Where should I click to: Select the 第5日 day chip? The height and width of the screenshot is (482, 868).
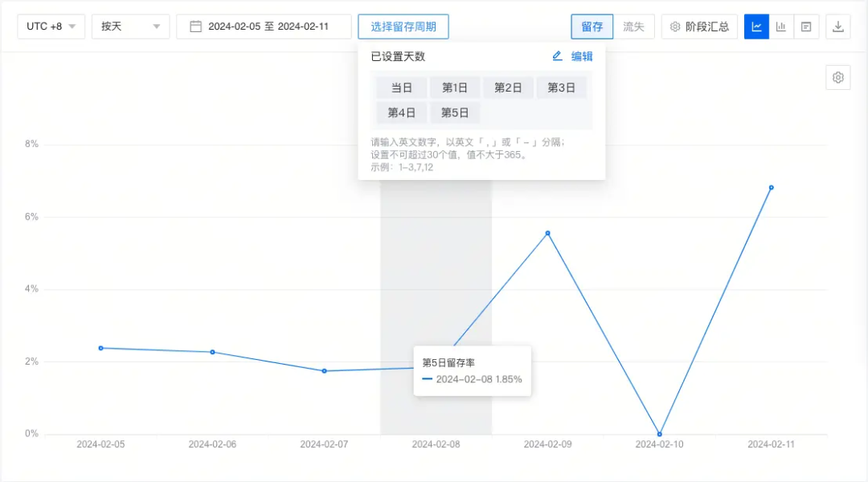click(x=454, y=113)
